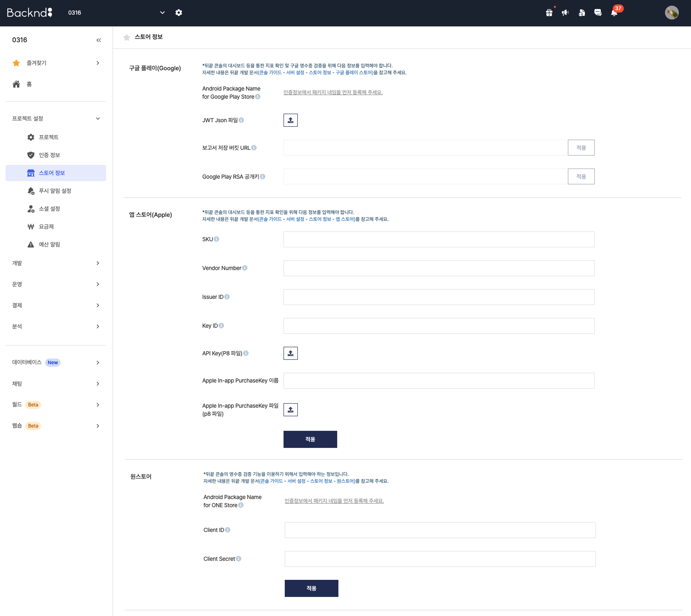The height and width of the screenshot is (616, 691).
Task: Upload JWT Json file via upload icon
Action: pos(290,120)
